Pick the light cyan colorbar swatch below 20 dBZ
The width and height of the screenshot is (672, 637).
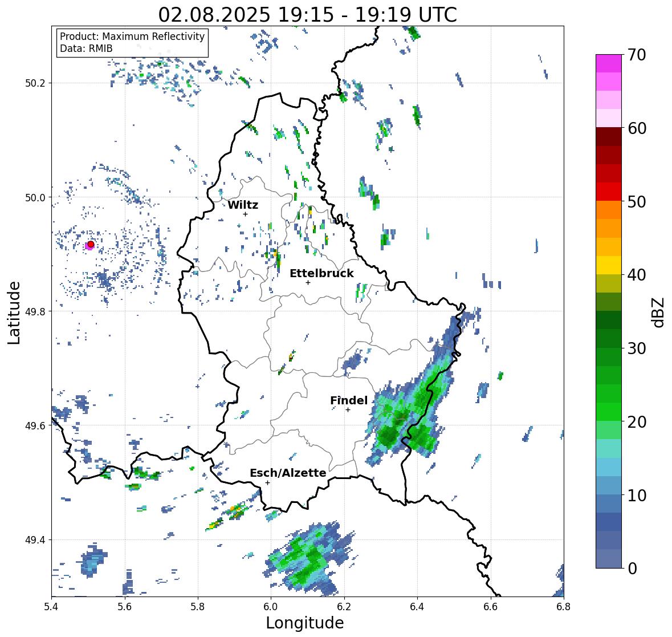609,448
